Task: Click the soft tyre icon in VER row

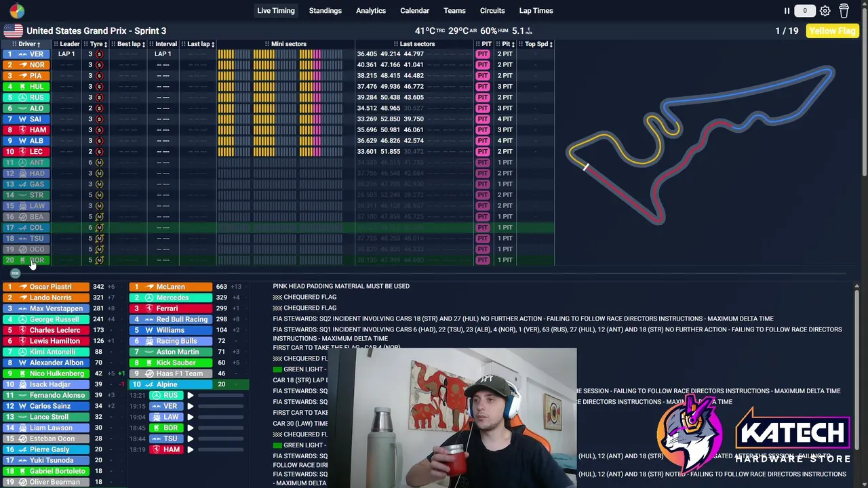Action: pyautogui.click(x=99, y=54)
